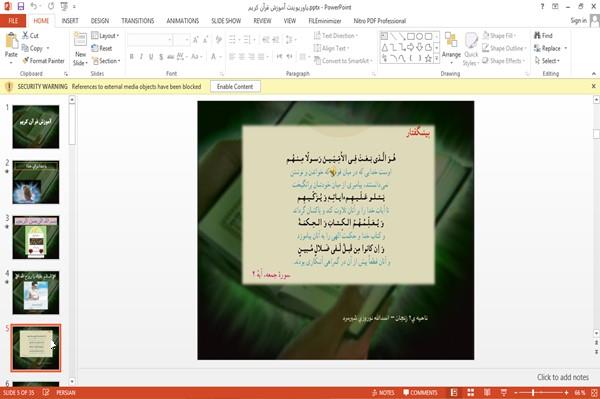Open the Text Direction dropdown
This screenshot has height=399, width=600.
pyautogui.click(x=336, y=36)
